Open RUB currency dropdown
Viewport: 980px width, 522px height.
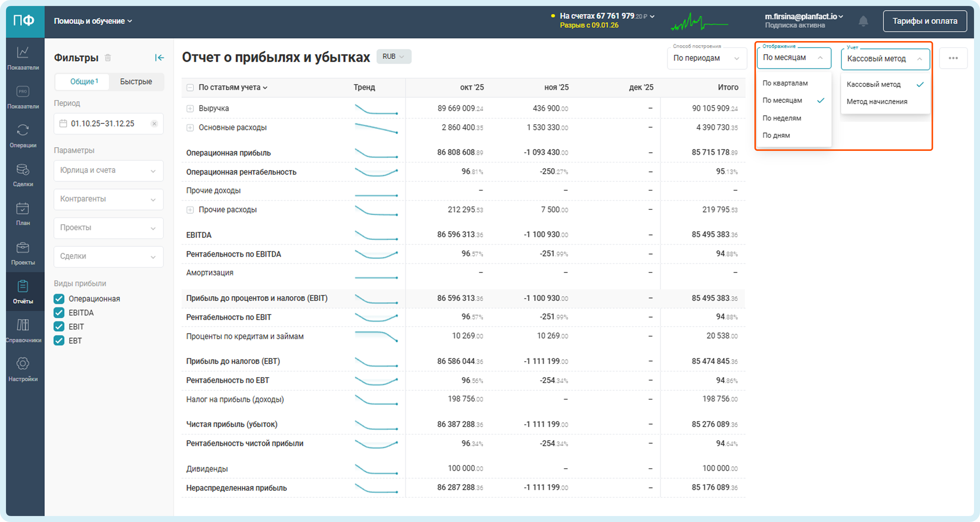point(393,56)
